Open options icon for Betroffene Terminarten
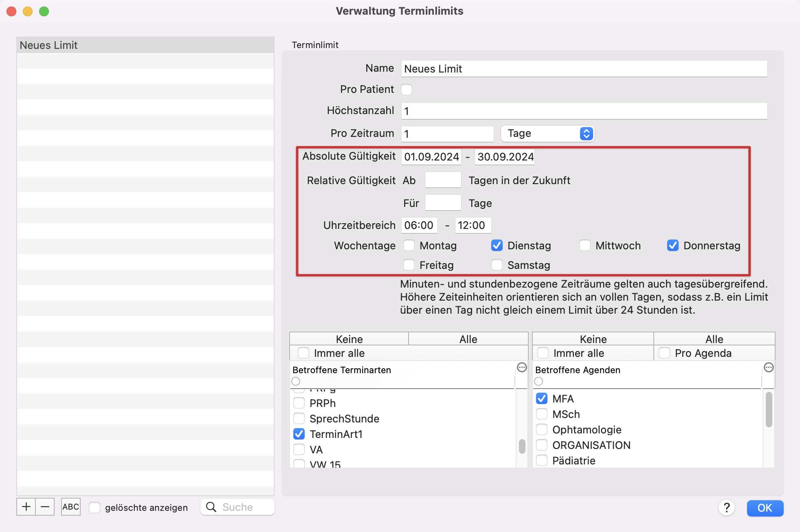Screen dimensions: 800x532 pos(522,367)
